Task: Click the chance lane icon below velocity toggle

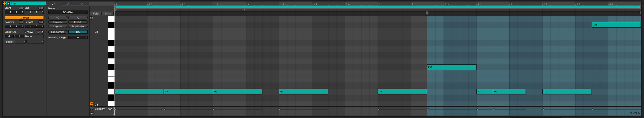Action: pyautogui.click(x=92, y=109)
